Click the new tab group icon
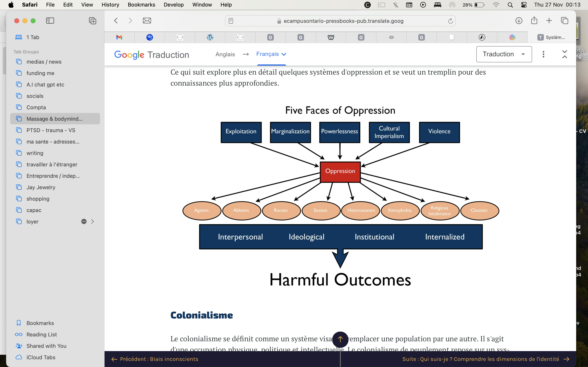 pos(92,21)
